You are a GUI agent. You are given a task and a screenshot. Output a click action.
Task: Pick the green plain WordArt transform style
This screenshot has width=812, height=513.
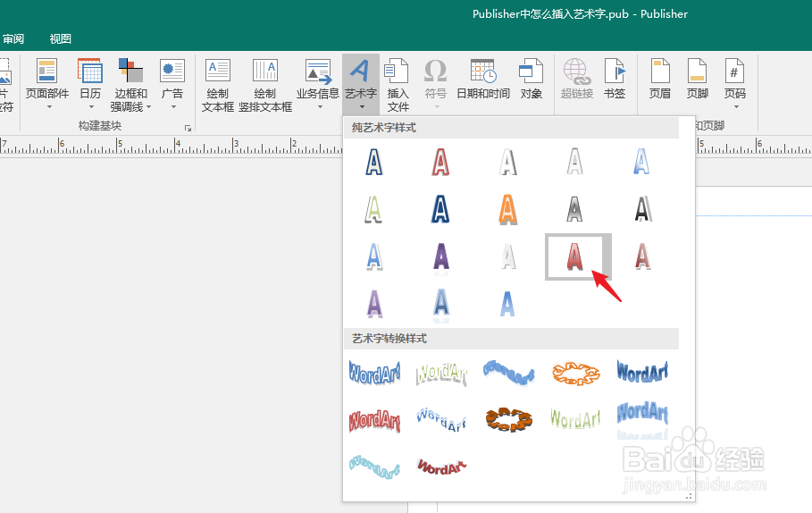(x=575, y=418)
